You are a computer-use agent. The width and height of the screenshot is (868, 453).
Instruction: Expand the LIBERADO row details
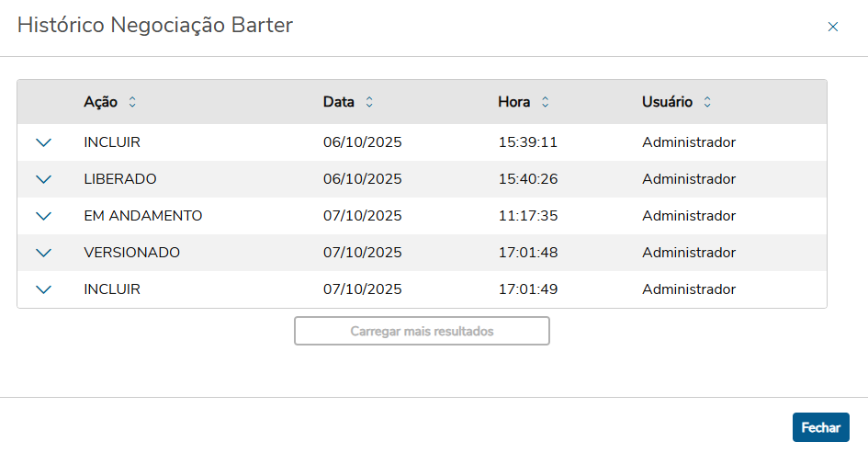[43, 179]
